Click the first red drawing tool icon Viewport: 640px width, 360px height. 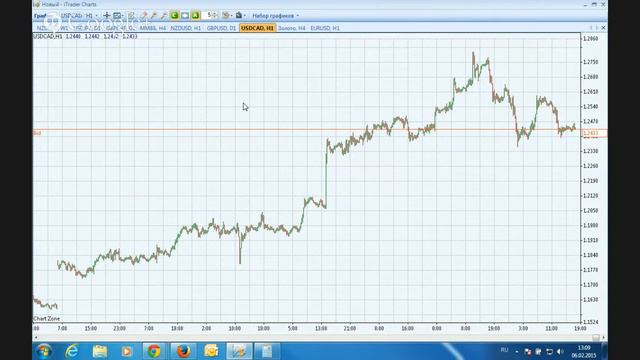144,16
